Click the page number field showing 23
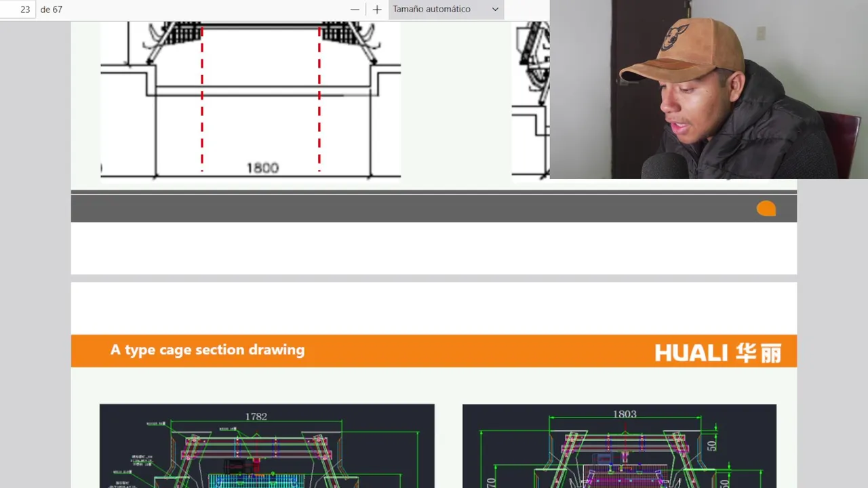Viewport: 868px width, 488px height. pos(18,9)
